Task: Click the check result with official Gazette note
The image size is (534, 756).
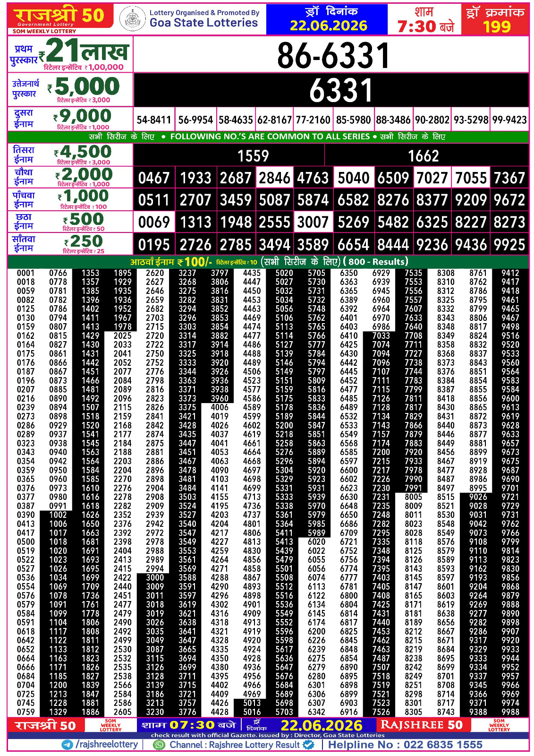Action: [x=268, y=735]
